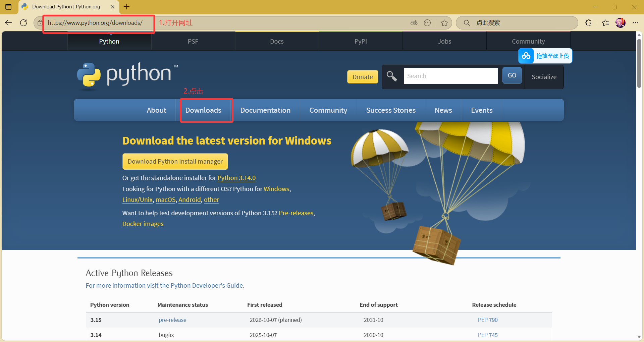Screen dimensions: 644x342
Task: Open the About menu
Action: 156,110
